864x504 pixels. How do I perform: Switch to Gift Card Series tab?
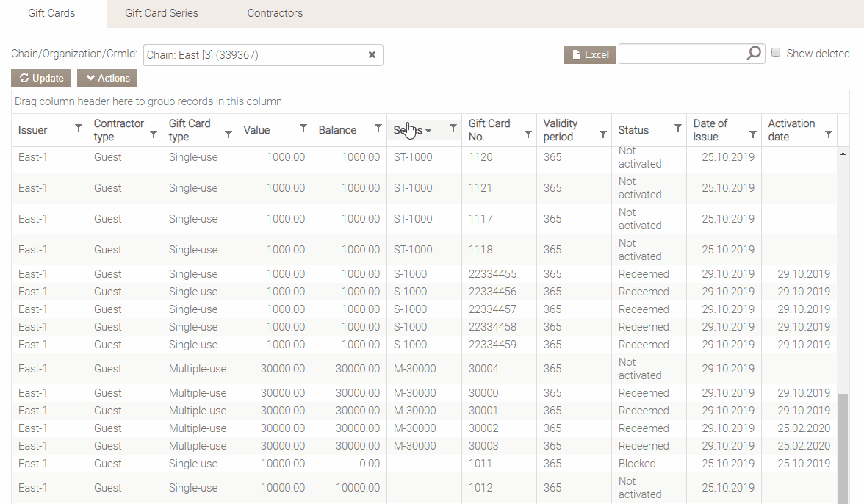(162, 13)
